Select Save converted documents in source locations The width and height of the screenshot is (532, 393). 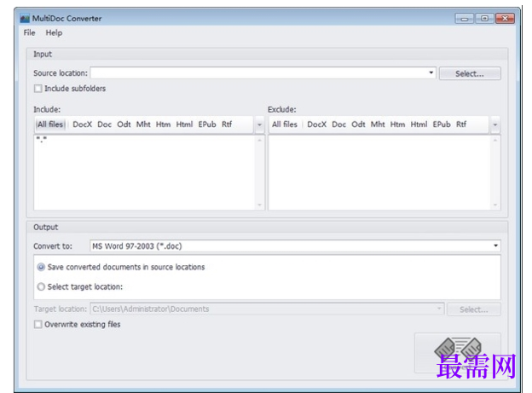pos(41,267)
